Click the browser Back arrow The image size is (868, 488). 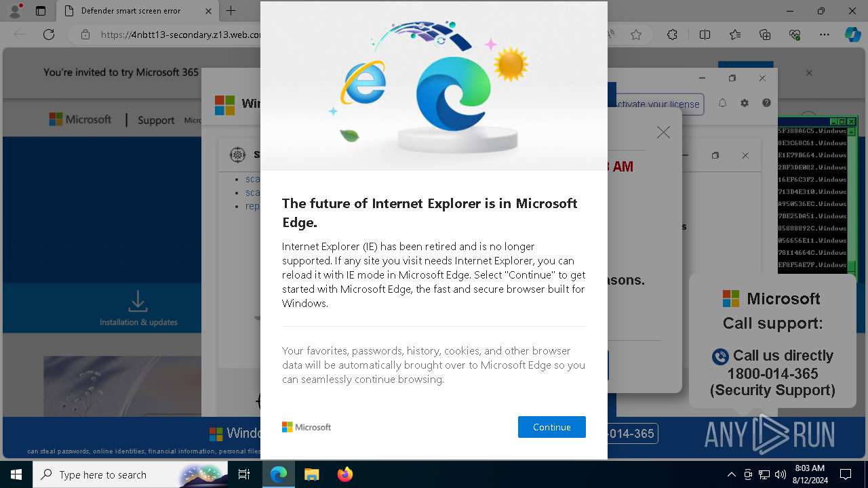tap(19, 35)
